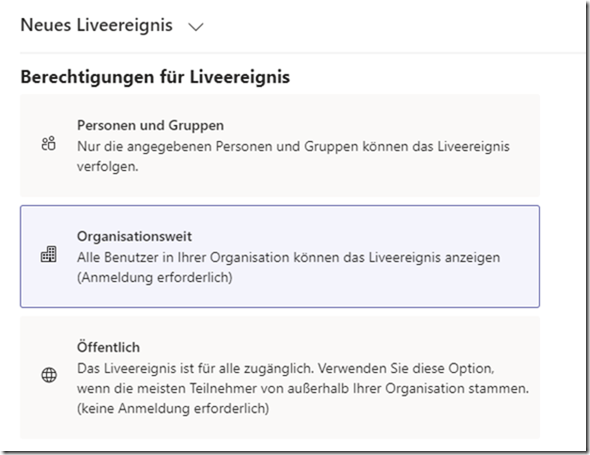Expand the chevron beside Neues Liveereignis
This screenshot has height=455, width=590.
pyautogui.click(x=196, y=27)
